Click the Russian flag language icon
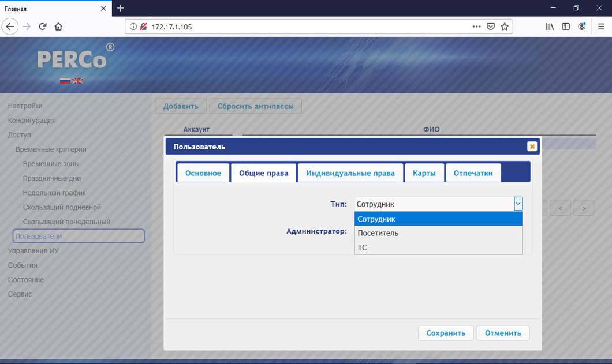612x364 pixels. (x=65, y=81)
